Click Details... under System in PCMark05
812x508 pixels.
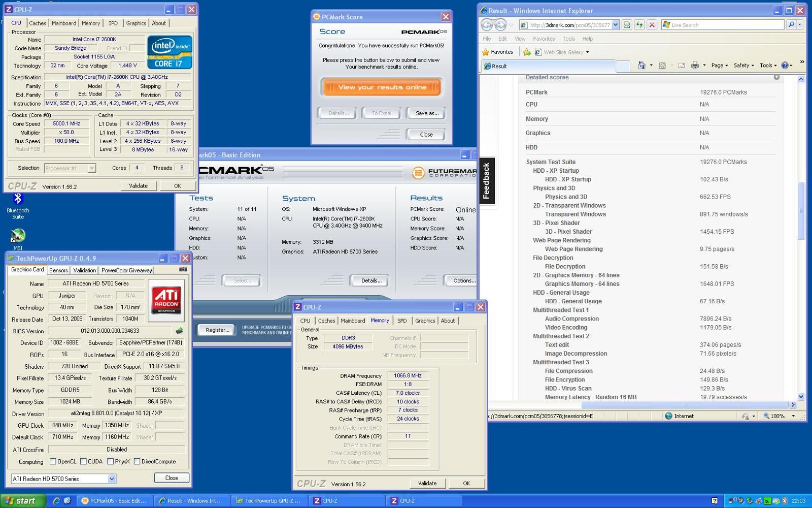pyautogui.click(x=371, y=280)
